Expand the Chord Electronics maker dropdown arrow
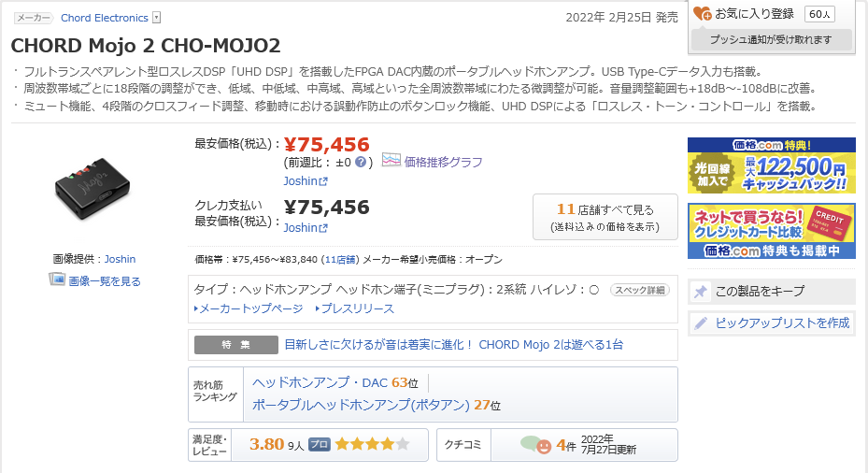 pos(156,18)
